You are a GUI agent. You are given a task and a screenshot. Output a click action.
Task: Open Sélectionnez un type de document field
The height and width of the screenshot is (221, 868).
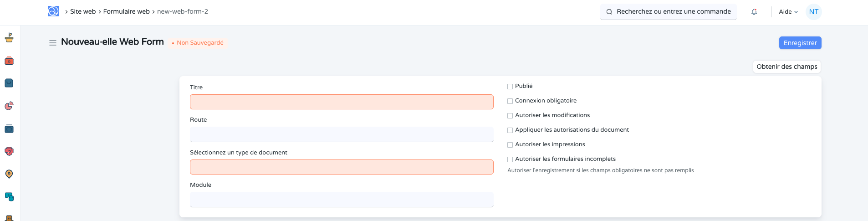(x=342, y=167)
